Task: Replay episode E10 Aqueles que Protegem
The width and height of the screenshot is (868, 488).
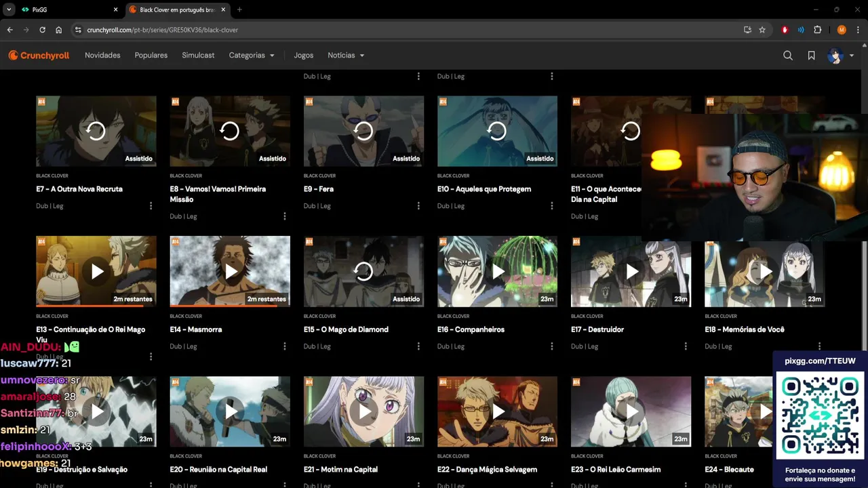Action: [497, 131]
